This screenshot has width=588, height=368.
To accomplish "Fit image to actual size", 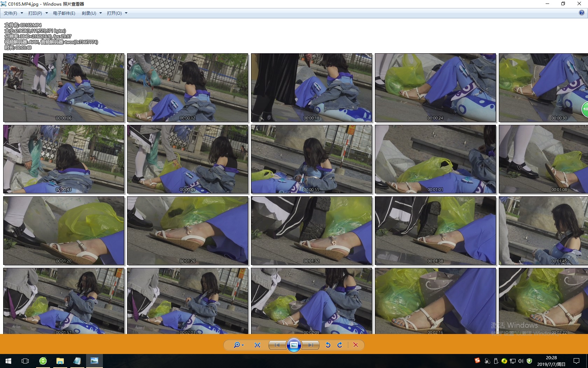I will [257, 345].
